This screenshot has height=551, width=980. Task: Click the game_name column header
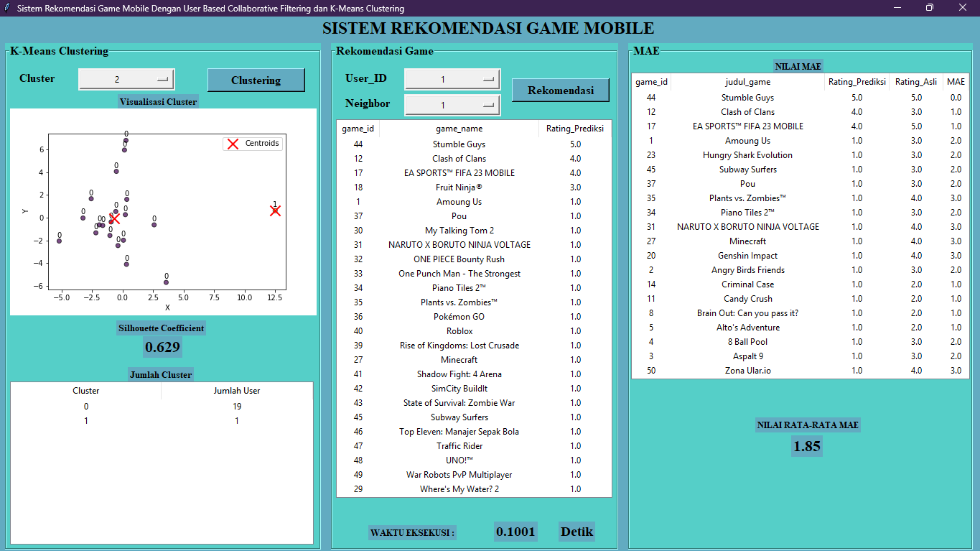tap(459, 128)
